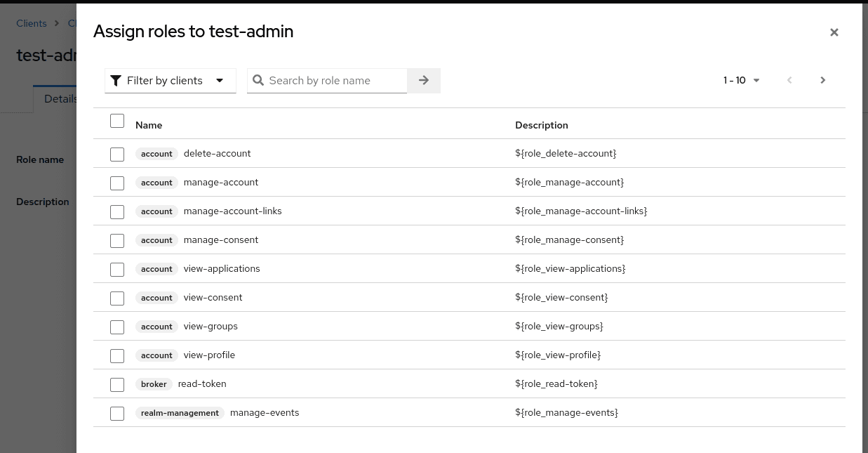The width and height of the screenshot is (868, 453).
Task: Check the manage-events role checkbox
Action: (x=117, y=414)
